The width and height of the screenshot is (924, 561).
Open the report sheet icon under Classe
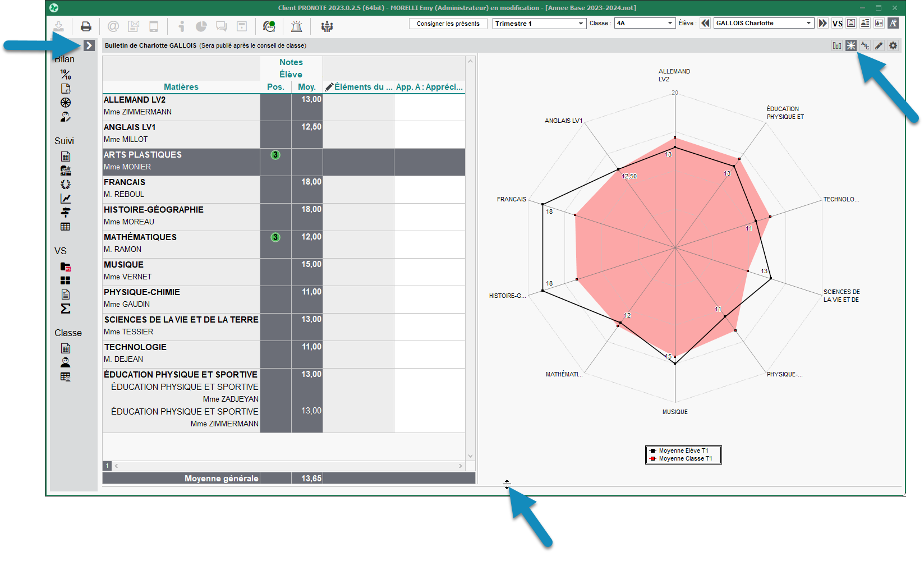[x=66, y=348]
